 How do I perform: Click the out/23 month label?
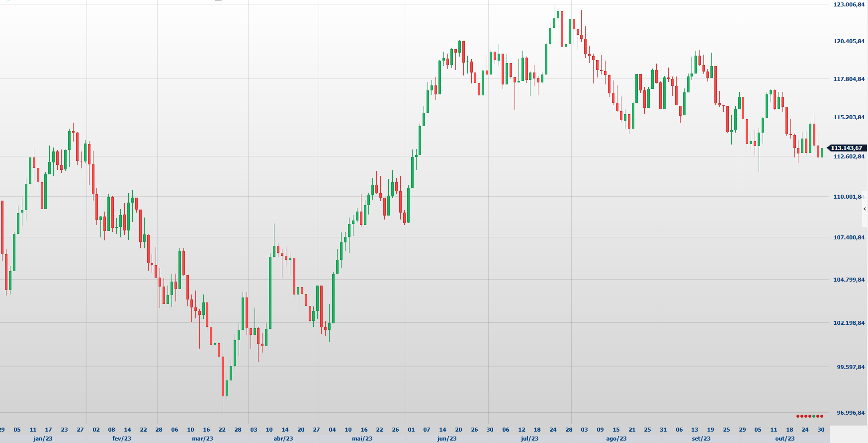pos(784,439)
